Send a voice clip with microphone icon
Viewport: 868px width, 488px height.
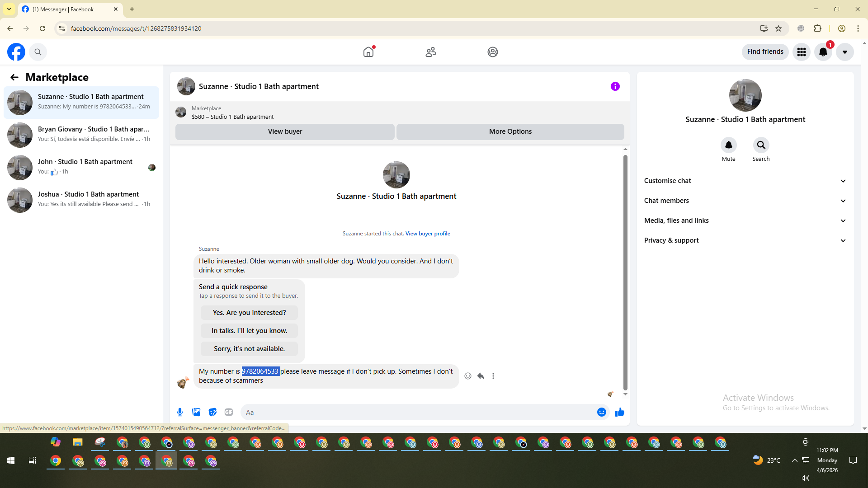180,412
